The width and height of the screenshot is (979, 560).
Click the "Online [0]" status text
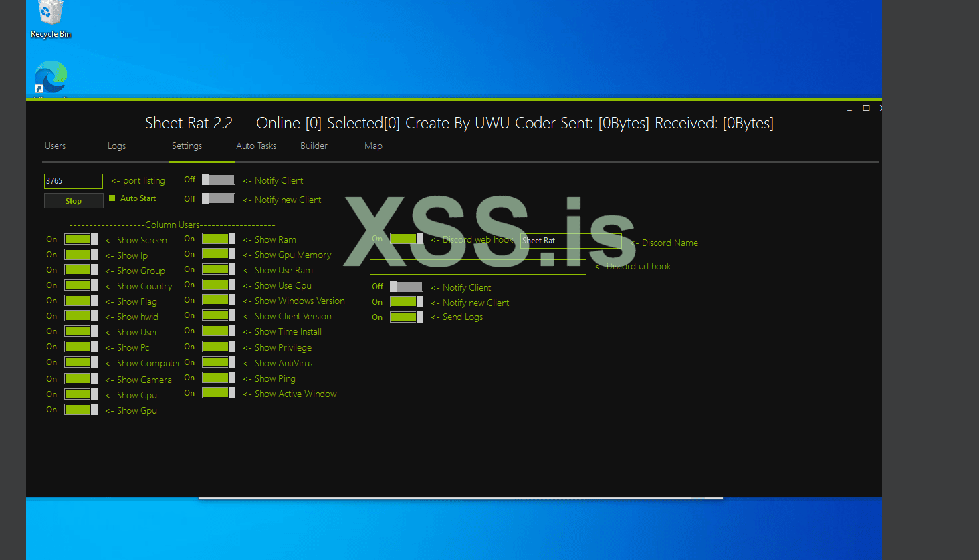(289, 123)
